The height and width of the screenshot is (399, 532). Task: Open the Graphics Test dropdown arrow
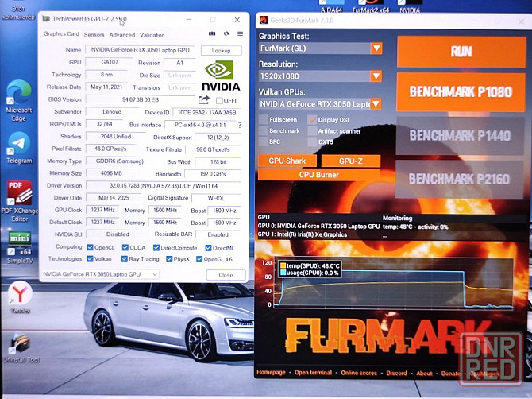(x=376, y=48)
